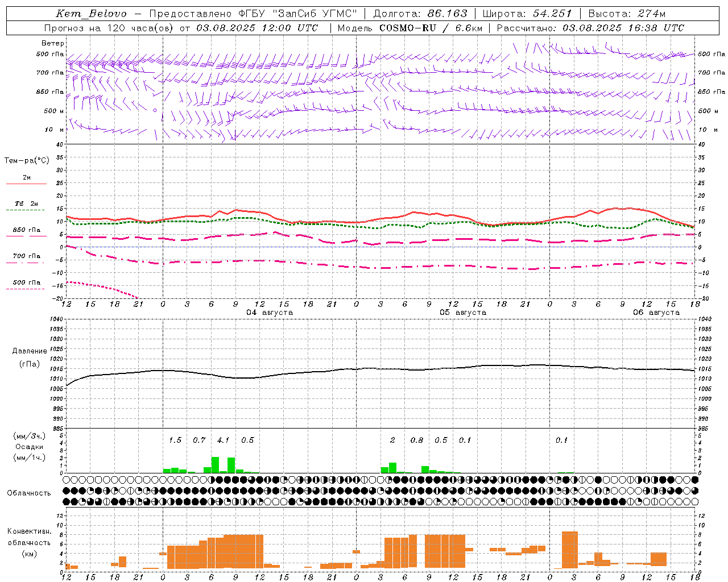Select the (мм/1ч.) units label
Viewport: 728px width, 582px height.
click(x=29, y=458)
